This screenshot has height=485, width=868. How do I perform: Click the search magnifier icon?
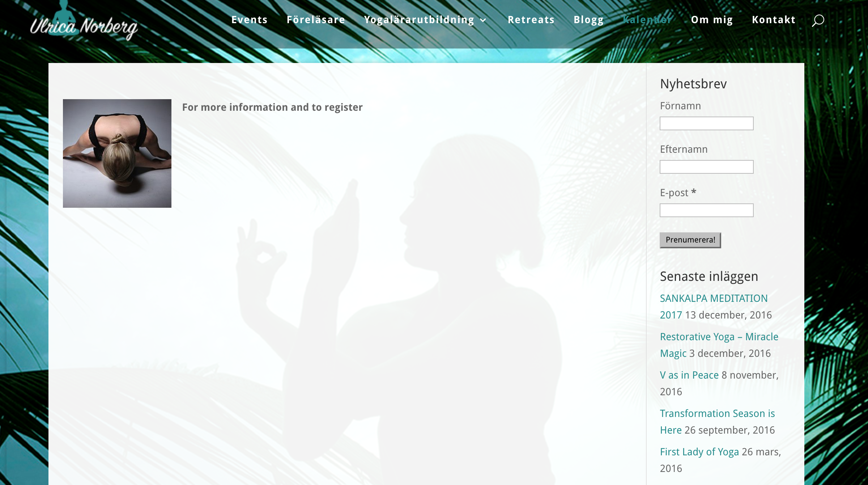[x=818, y=20]
